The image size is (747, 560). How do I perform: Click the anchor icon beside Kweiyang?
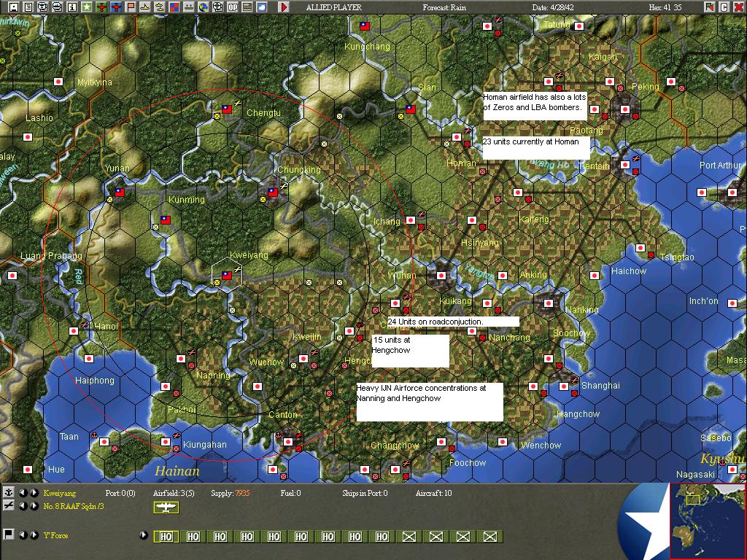pos(9,493)
